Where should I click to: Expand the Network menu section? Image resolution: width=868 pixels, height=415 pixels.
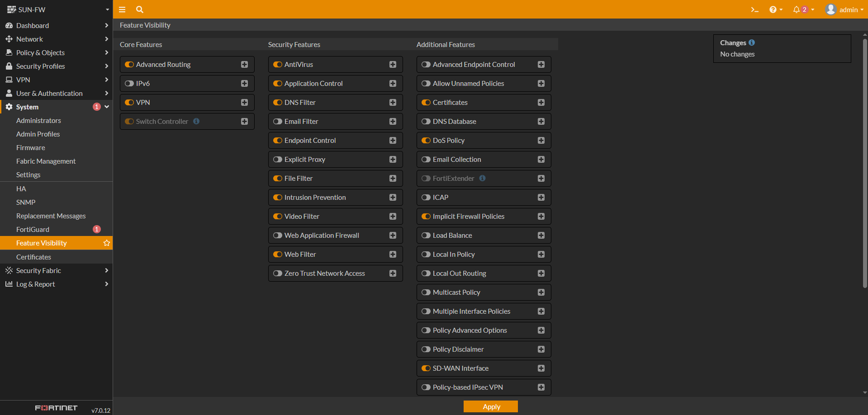[56, 39]
